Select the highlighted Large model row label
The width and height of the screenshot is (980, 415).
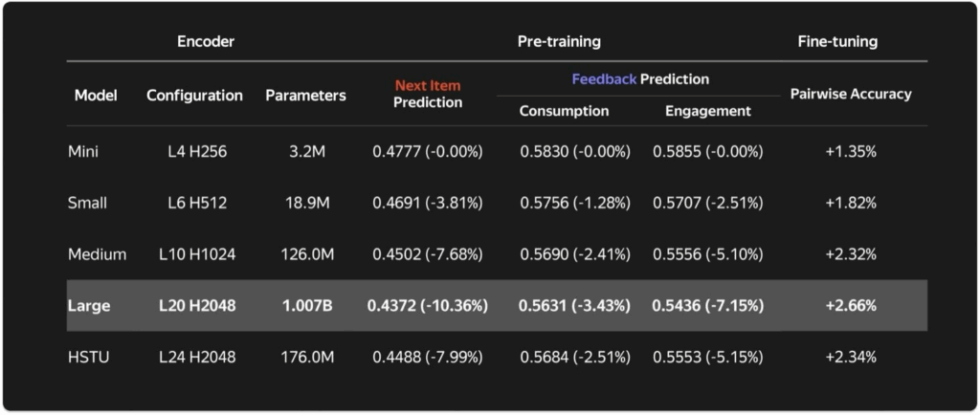[x=89, y=306]
